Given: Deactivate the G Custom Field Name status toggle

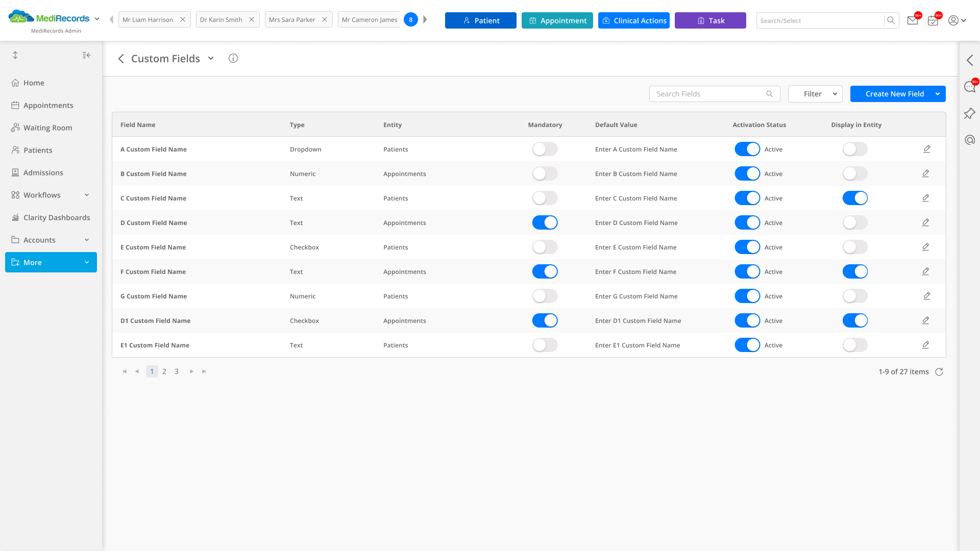Looking at the screenshot, I should pyautogui.click(x=747, y=296).
